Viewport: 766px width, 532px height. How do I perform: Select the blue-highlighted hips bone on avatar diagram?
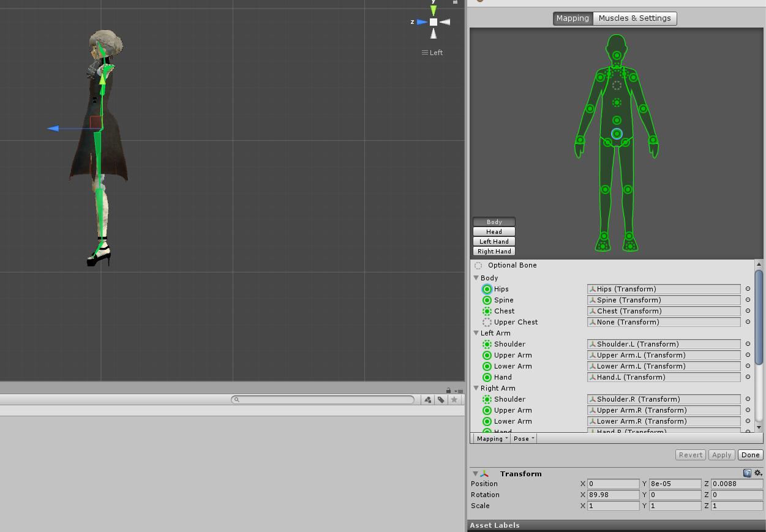pyautogui.click(x=617, y=133)
